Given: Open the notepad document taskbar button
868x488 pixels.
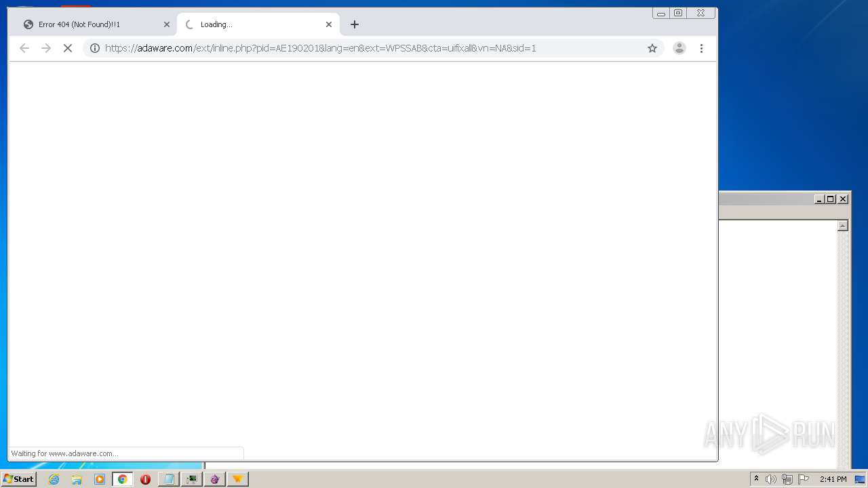Looking at the screenshot, I should (168, 479).
